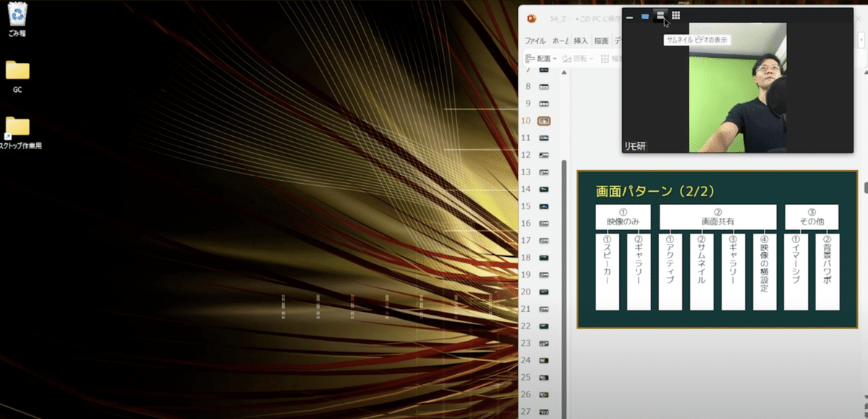The image size is (868, 419).
Task: Click the PowerPoint app logo in title bar
Action: pos(532,19)
